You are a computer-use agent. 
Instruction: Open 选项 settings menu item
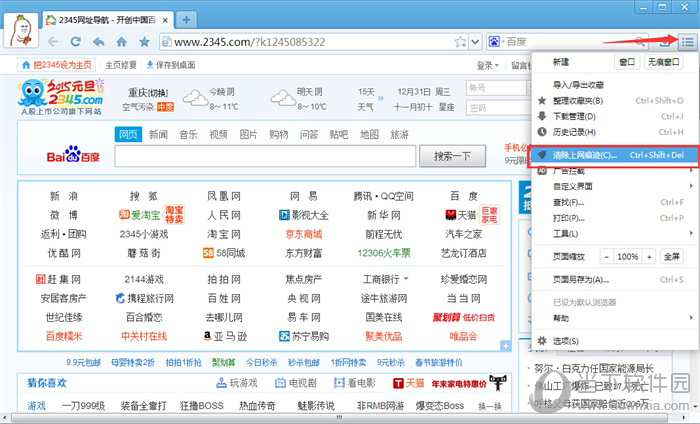(x=615, y=341)
